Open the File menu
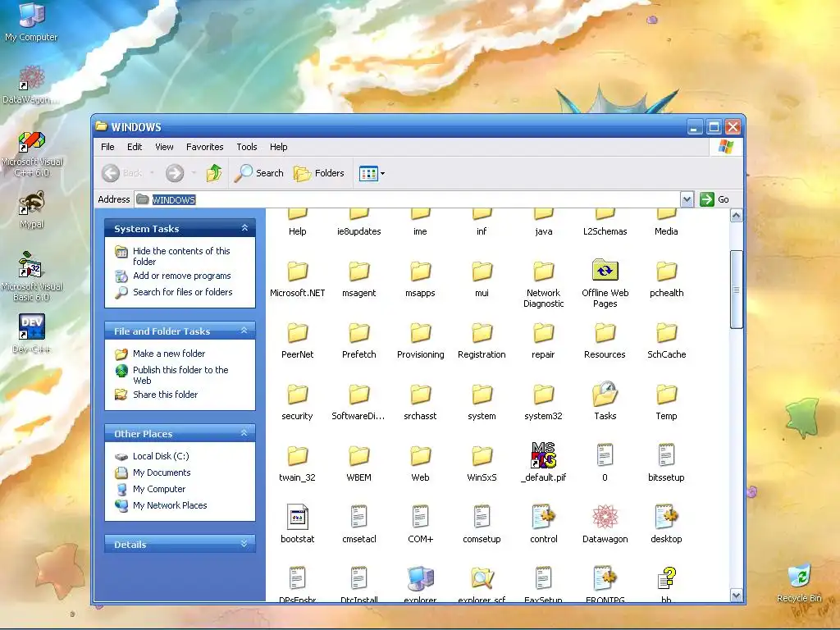This screenshot has width=840, height=630. 107,147
